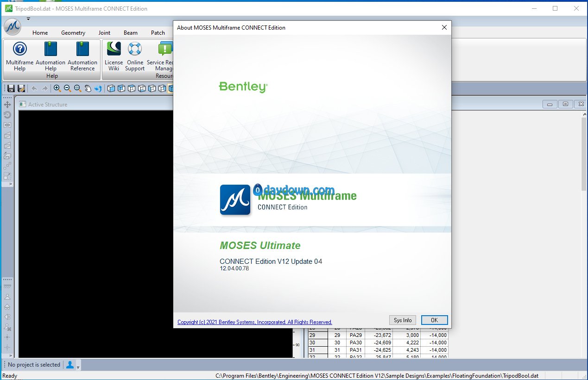Minimize the data table child window
The height and width of the screenshot is (380, 588).
tap(549, 104)
